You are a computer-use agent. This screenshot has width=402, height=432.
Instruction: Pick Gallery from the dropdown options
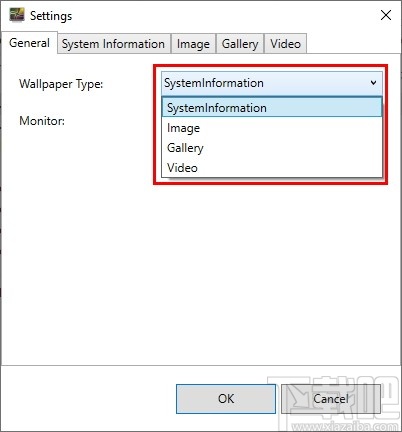(272, 148)
